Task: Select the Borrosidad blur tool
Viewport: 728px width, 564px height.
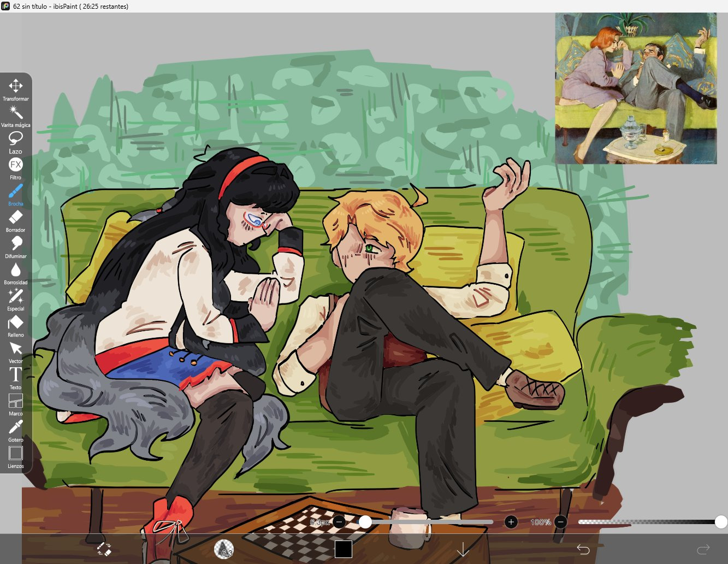Action: [15, 273]
